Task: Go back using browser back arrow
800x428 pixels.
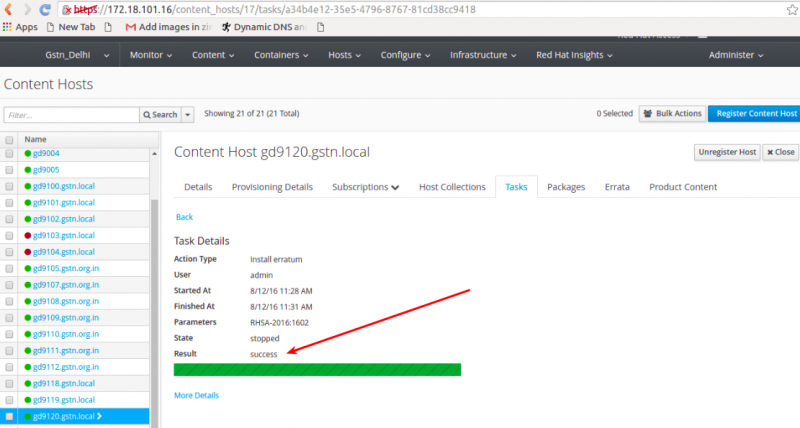Action: point(8,9)
